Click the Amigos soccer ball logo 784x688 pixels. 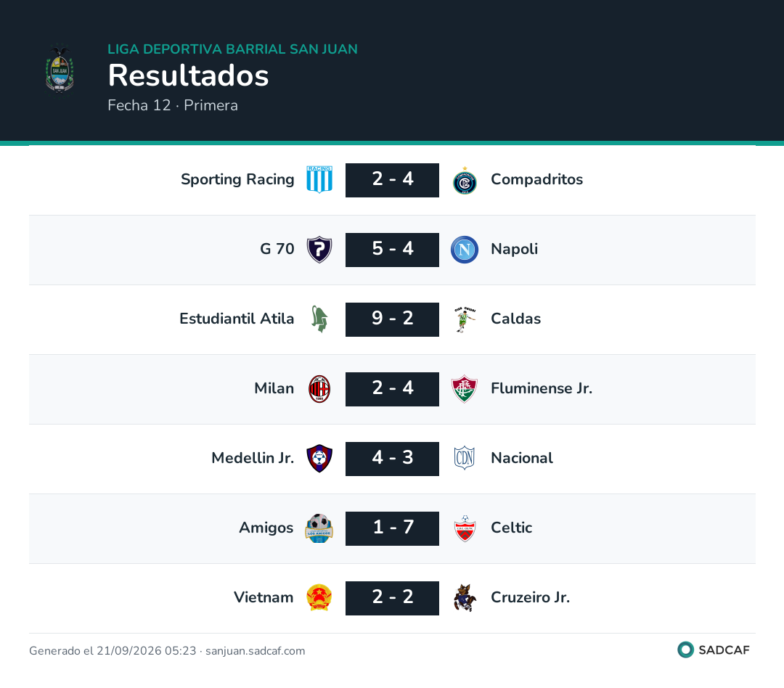(x=319, y=528)
